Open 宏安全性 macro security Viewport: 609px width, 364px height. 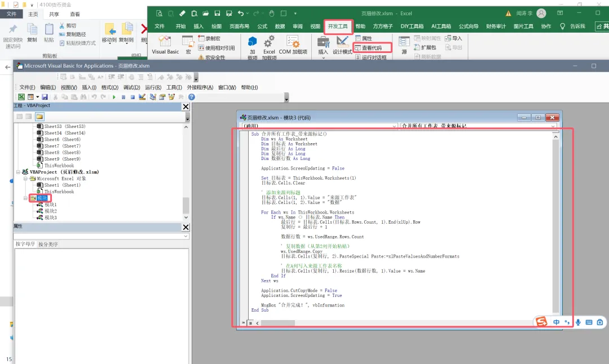211,57
